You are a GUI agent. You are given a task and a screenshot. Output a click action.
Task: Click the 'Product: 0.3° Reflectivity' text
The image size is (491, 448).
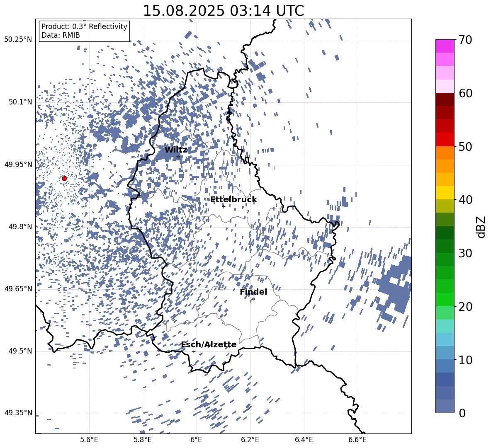[x=84, y=27]
